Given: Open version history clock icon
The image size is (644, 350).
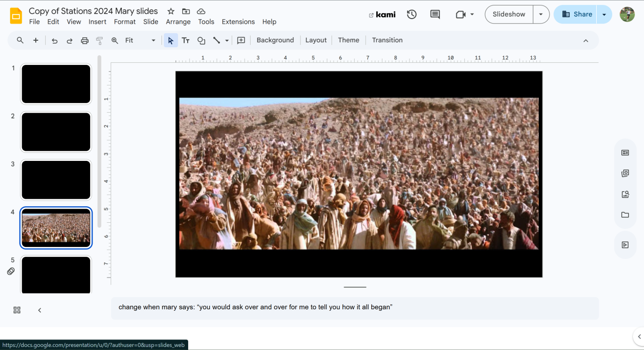Looking at the screenshot, I should 412,15.
